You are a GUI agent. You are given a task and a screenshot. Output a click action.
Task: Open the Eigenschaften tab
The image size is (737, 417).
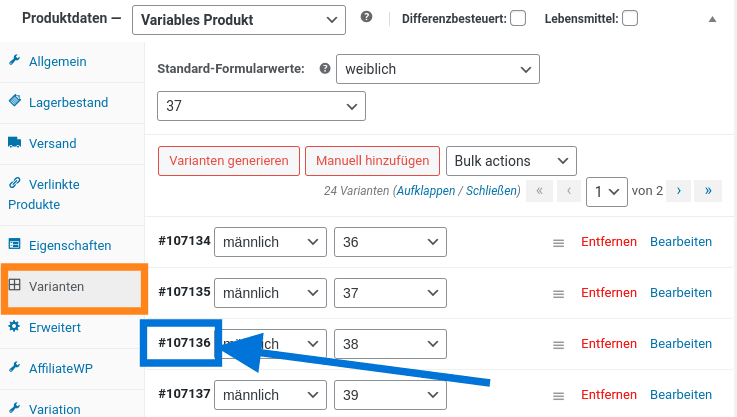70,245
